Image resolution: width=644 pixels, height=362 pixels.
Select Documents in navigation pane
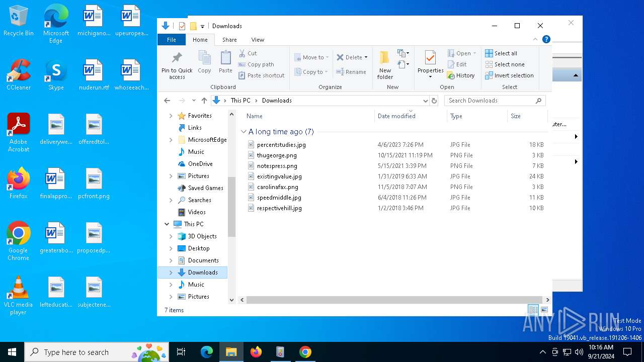pyautogui.click(x=198, y=260)
